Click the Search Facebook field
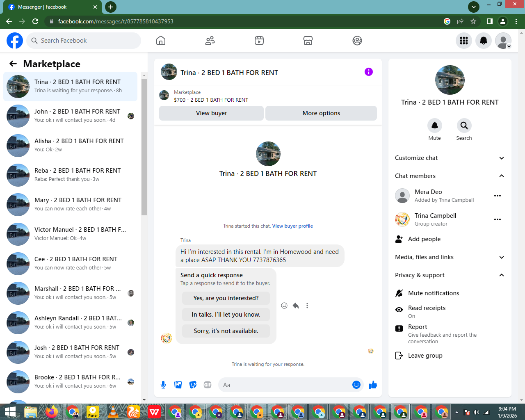This screenshot has height=420, width=525. tap(84, 41)
